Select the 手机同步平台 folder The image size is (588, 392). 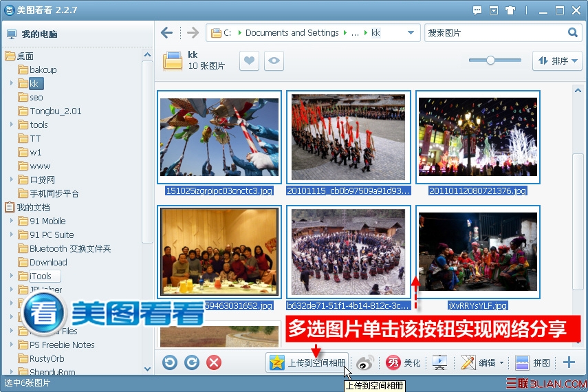49,193
